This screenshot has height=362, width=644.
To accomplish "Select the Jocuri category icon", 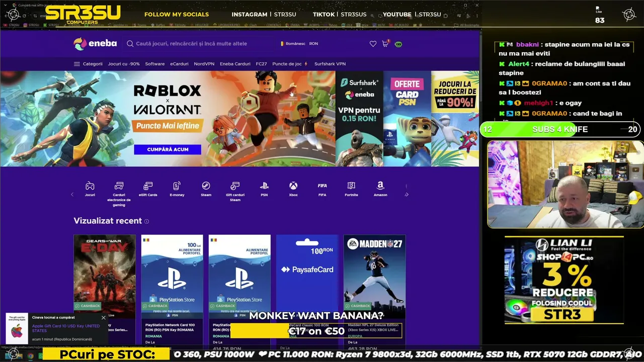I will [x=90, y=189].
